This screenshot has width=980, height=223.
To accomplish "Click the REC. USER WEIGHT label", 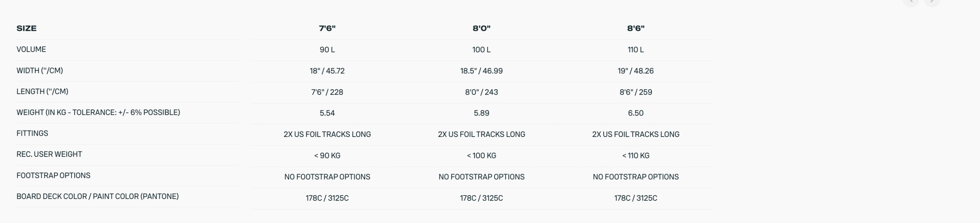I will click(x=49, y=155).
